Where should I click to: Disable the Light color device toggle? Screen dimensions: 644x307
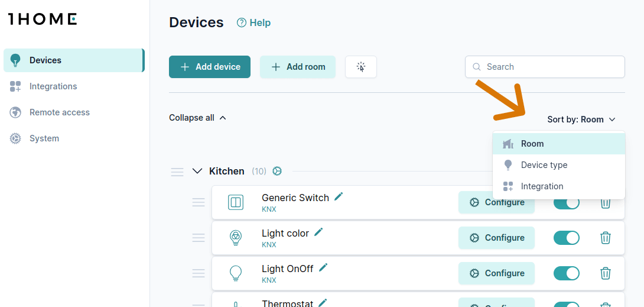point(567,238)
